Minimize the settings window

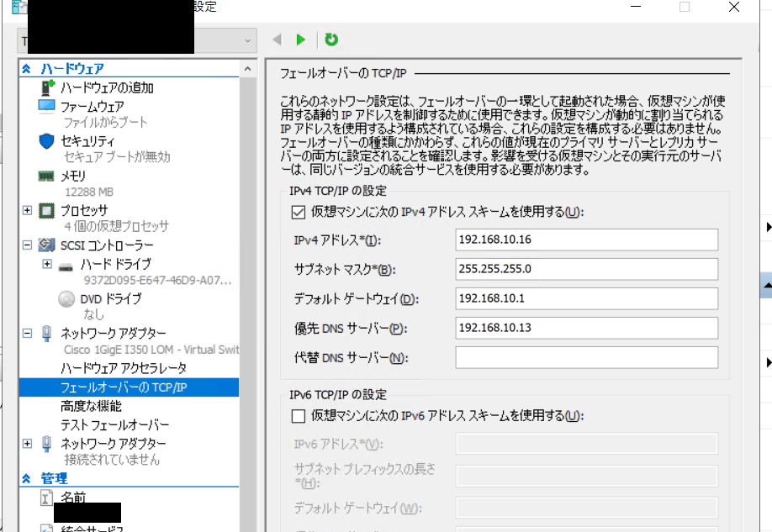(636, 7)
